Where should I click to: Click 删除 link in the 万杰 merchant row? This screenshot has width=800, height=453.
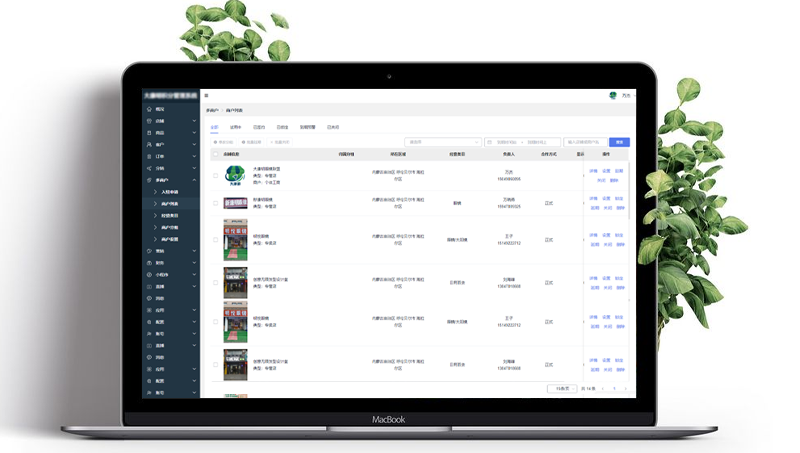[614, 180]
